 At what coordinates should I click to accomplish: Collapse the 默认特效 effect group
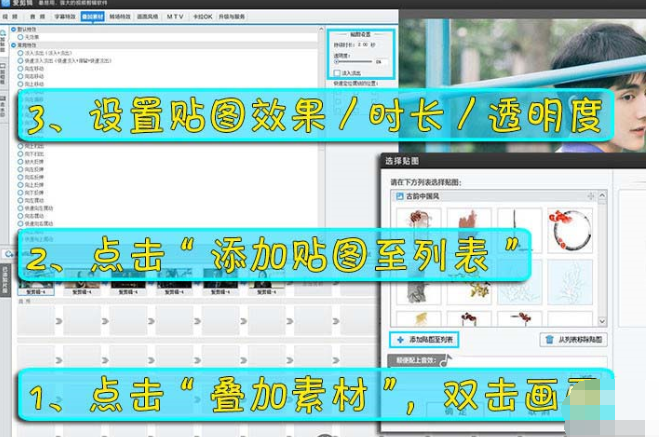13,30
